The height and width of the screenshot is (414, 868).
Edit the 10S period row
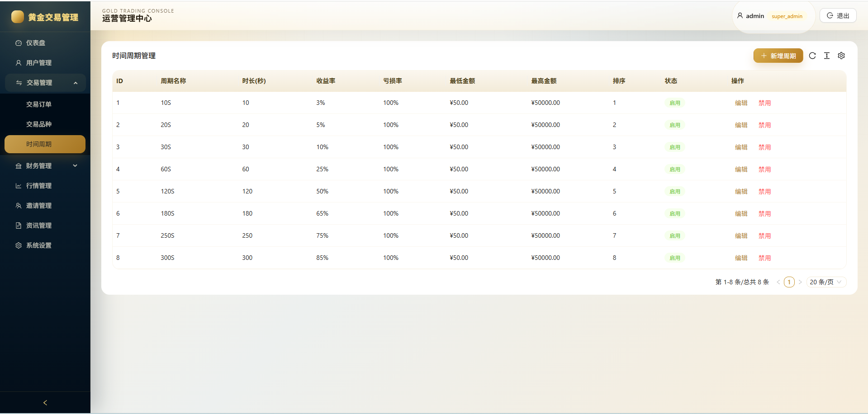click(741, 103)
